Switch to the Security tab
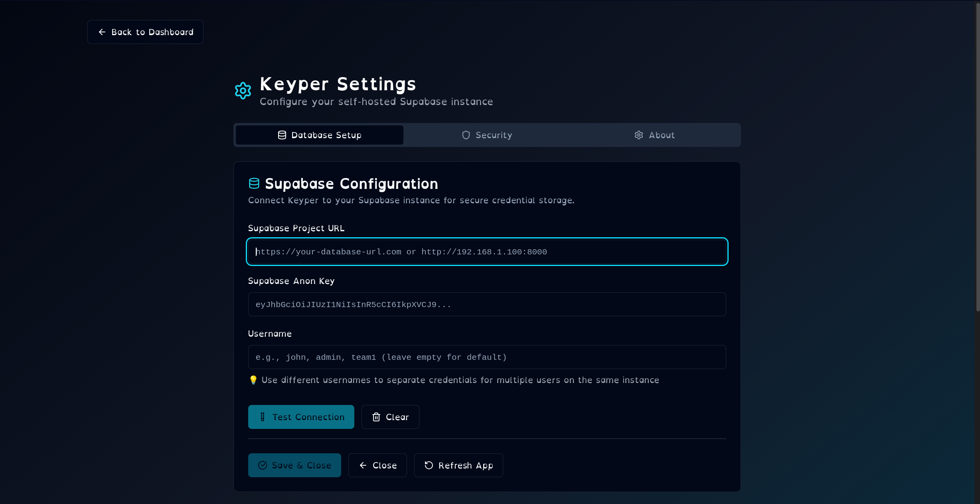 coord(487,135)
